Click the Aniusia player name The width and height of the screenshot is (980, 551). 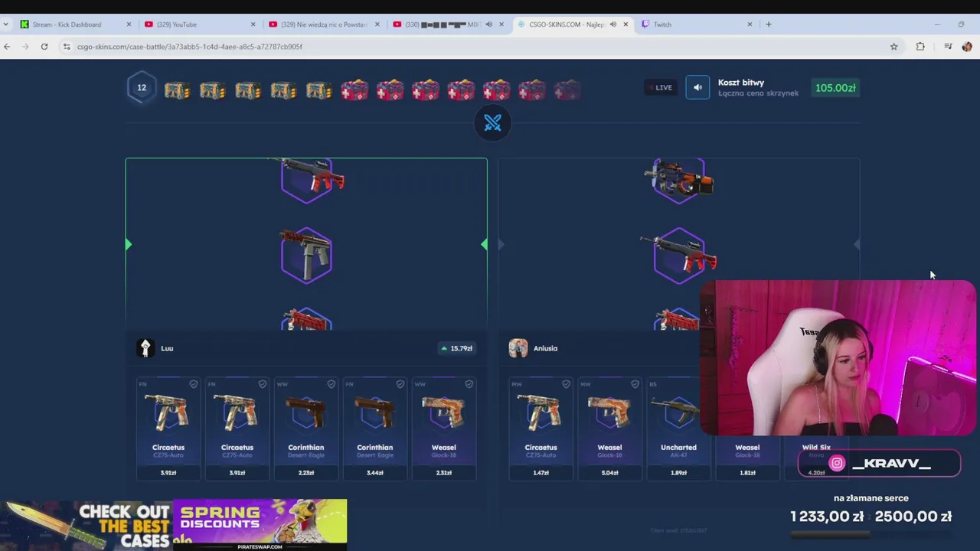tap(545, 348)
